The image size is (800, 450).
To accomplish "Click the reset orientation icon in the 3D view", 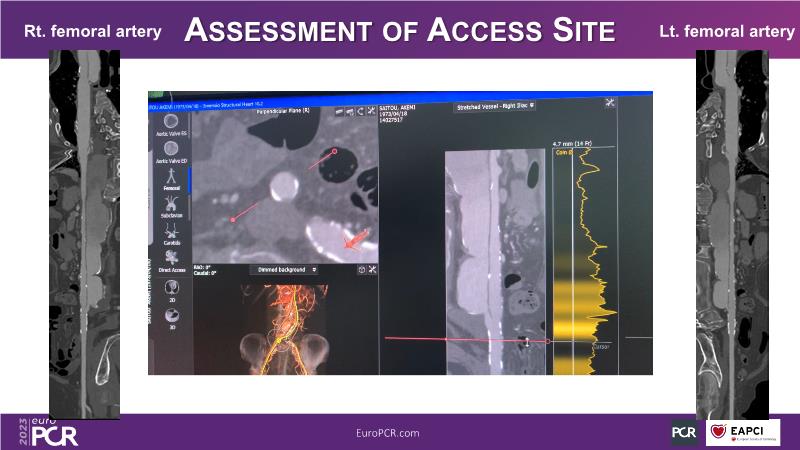I will coord(361,270).
